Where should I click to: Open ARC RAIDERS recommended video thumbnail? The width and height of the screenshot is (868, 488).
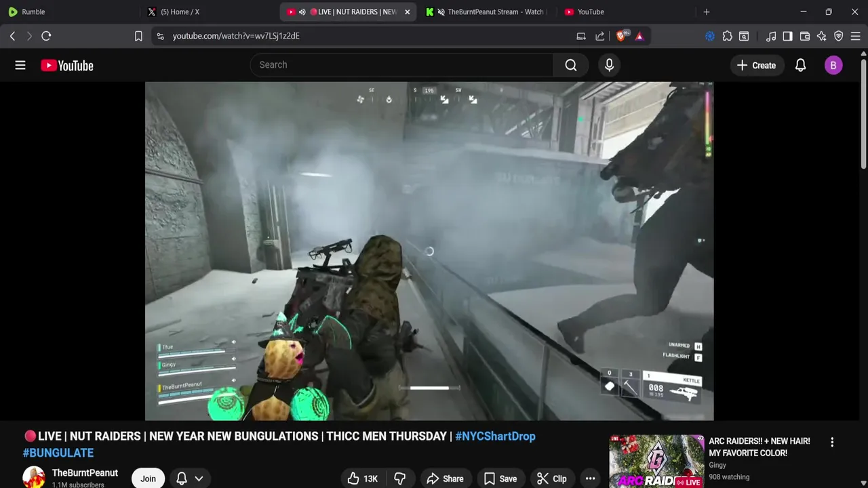click(x=656, y=462)
